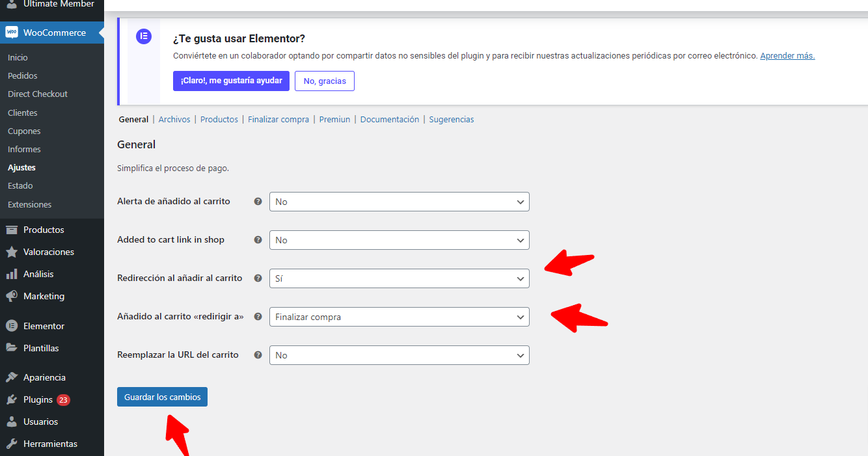The image size is (868, 456).
Task: Click the No, gracias button
Action: (x=325, y=81)
